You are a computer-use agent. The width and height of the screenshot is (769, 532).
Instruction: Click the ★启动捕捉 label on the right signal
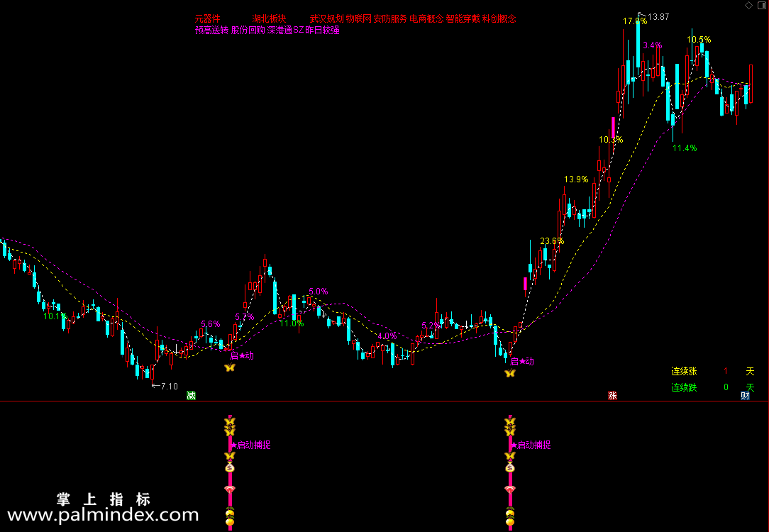pyautogui.click(x=531, y=445)
